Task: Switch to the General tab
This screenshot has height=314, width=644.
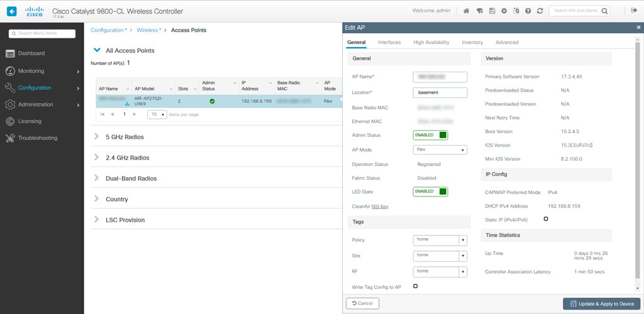Action: [356, 42]
